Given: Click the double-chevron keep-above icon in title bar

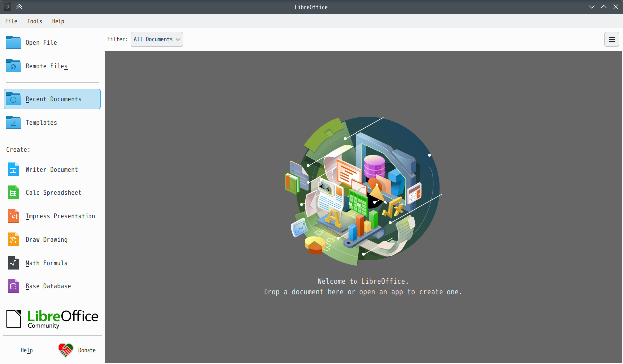Looking at the screenshot, I should (19, 7).
